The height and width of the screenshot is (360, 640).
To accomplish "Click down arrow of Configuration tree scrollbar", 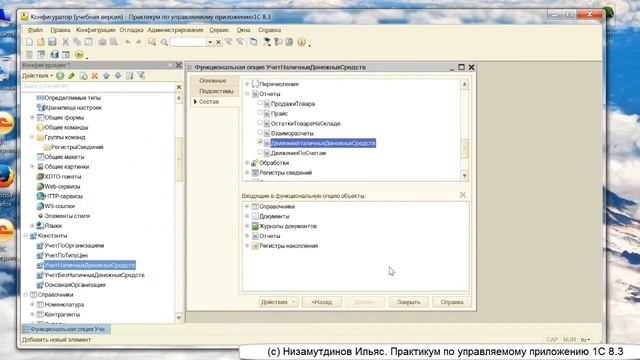I will [179, 318].
